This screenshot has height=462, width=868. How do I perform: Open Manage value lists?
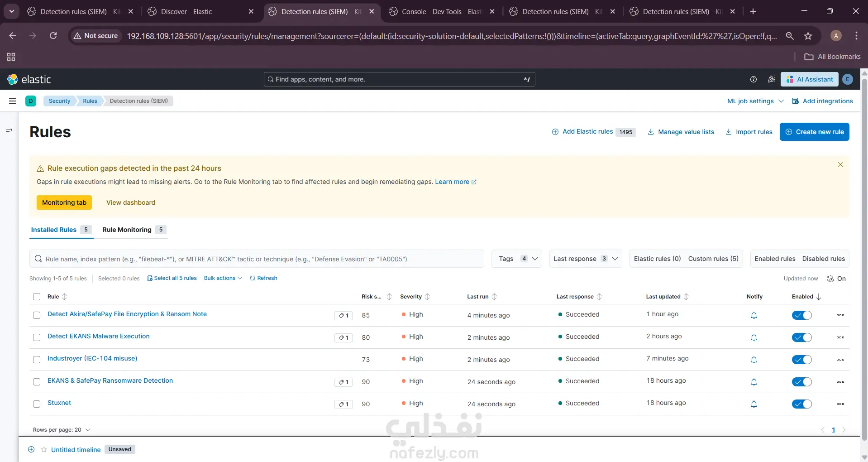click(681, 132)
